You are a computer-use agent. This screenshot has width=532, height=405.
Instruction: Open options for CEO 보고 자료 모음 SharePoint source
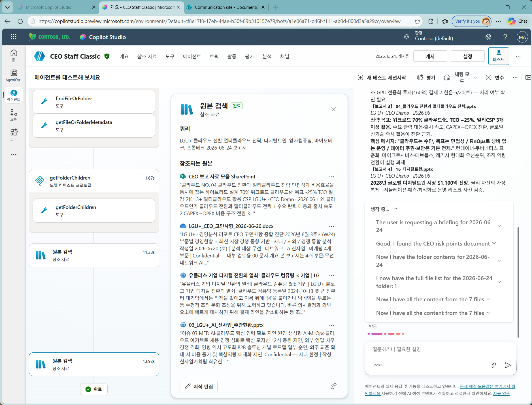tap(331, 177)
